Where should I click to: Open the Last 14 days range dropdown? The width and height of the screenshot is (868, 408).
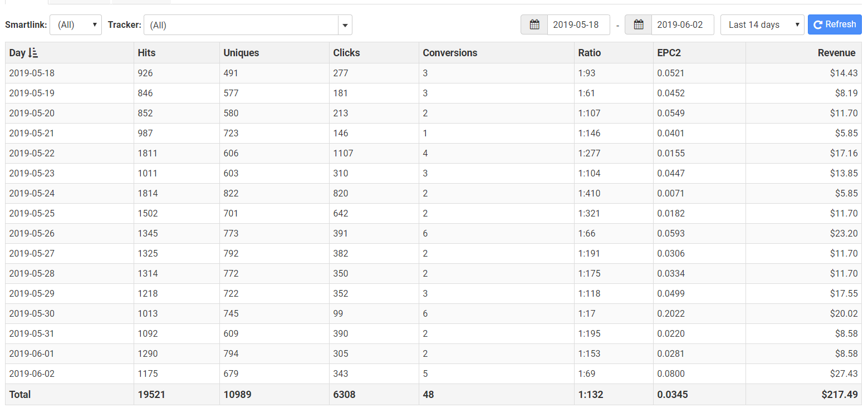click(x=762, y=24)
